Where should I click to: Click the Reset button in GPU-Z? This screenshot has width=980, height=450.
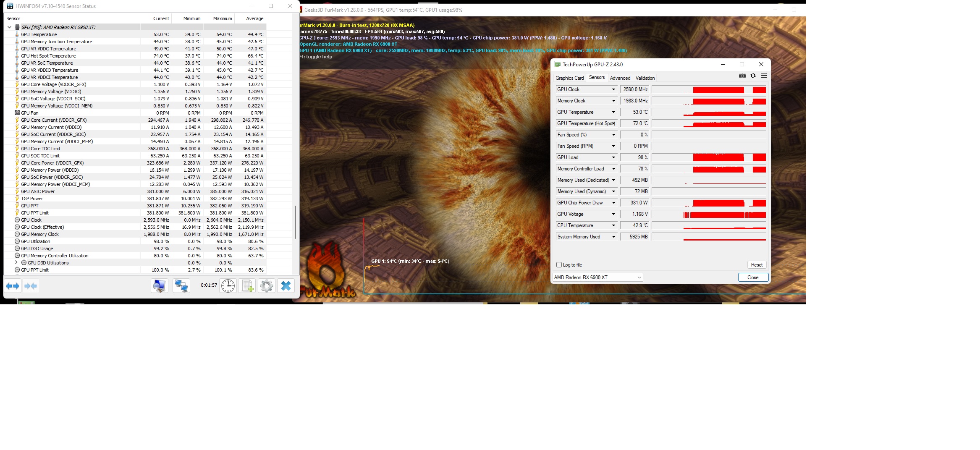[x=757, y=265]
